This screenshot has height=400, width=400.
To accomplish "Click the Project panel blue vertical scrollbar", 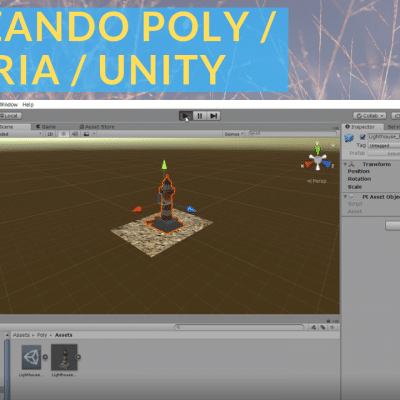I will pyautogui.click(x=7, y=368).
